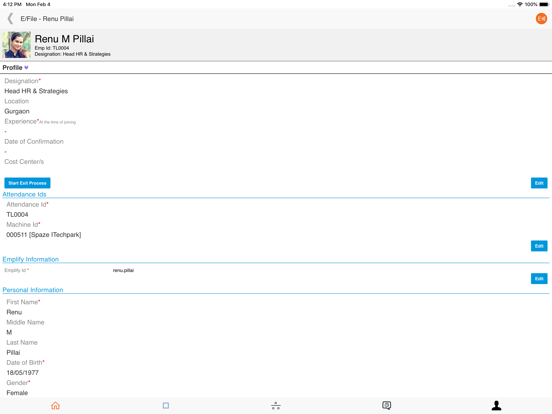This screenshot has width=552, height=414.
Task: Click the 'E/File - Renu Pillai' title
Action: 47,19
